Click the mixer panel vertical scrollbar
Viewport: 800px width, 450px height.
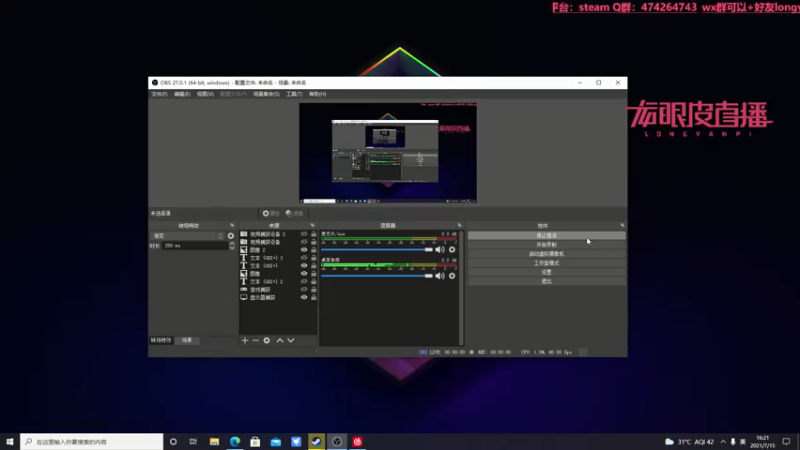461,288
